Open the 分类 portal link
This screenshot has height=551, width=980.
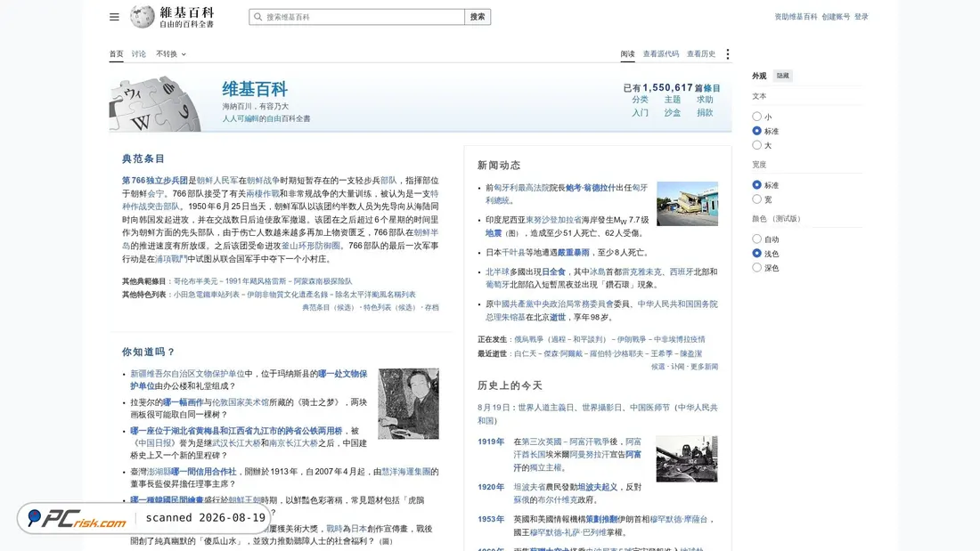[x=640, y=100]
